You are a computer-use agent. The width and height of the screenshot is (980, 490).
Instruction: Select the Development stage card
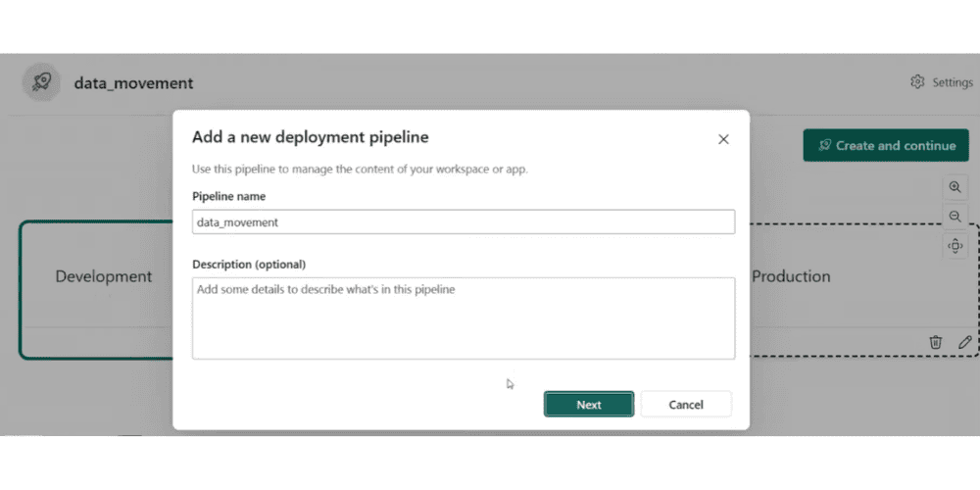(96, 289)
